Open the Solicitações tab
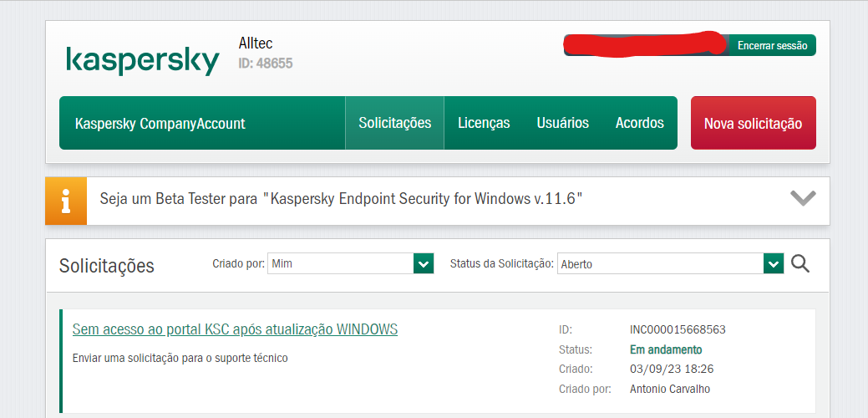The width and height of the screenshot is (868, 418). (x=394, y=123)
